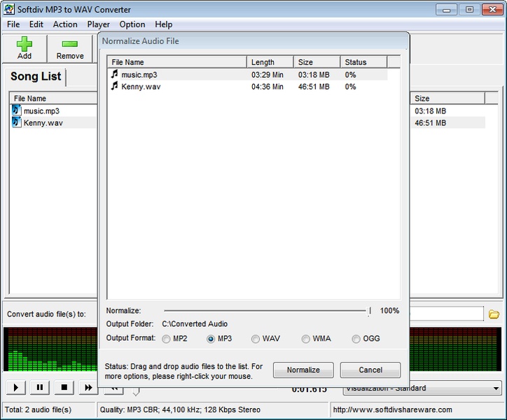Viewport: 507px width, 420px height.
Task: Click the Remove toolbar icon
Action: (69, 44)
